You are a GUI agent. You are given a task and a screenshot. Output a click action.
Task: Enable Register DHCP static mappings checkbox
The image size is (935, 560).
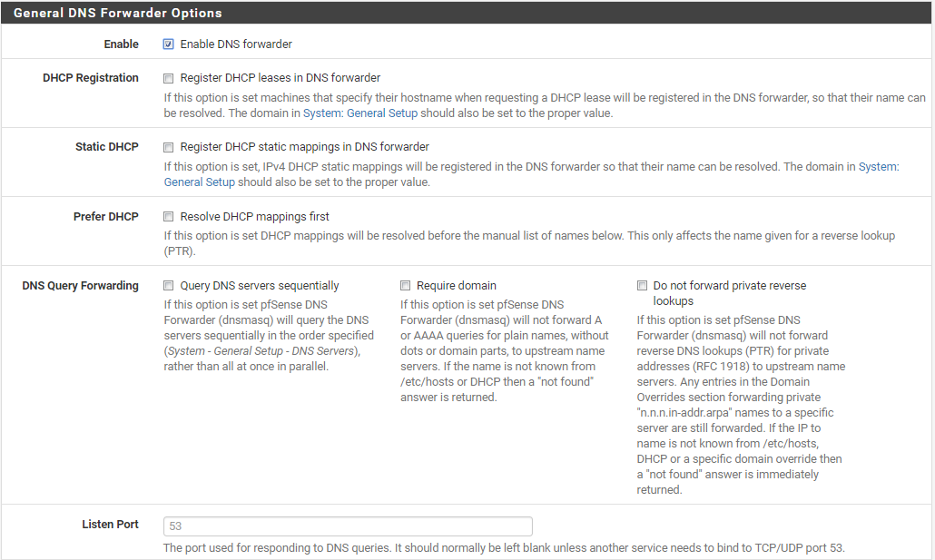tap(168, 147)
